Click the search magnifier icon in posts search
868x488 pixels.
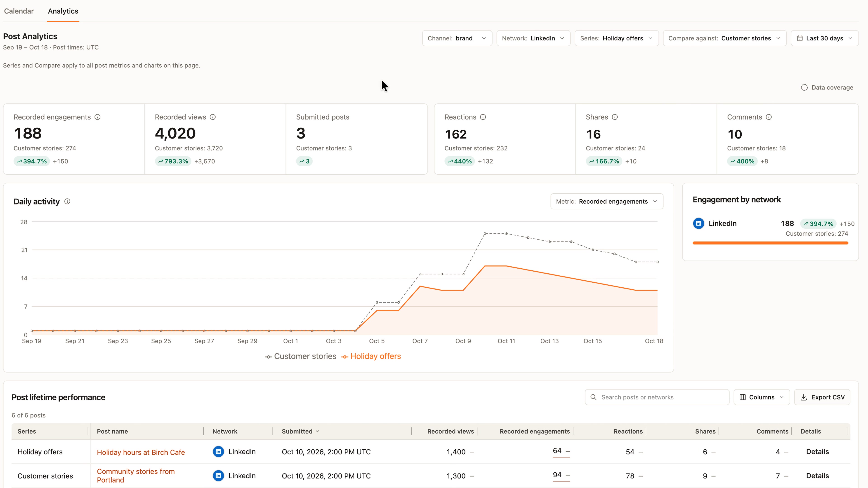[x=593, y=397]
